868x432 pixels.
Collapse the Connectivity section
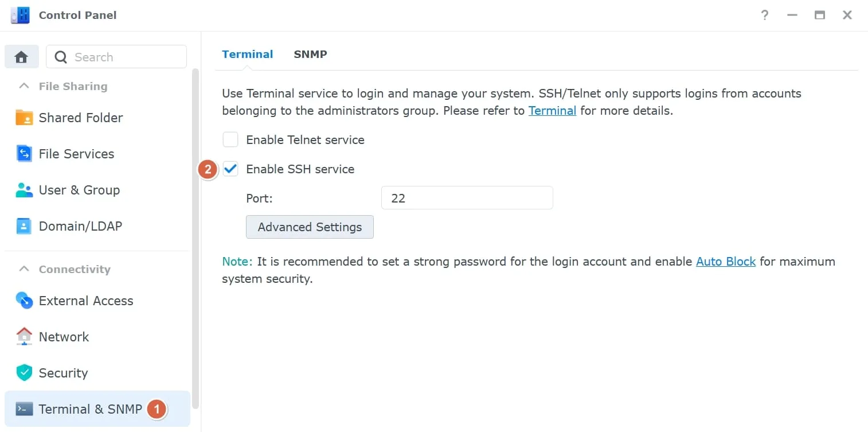(24, 269)
